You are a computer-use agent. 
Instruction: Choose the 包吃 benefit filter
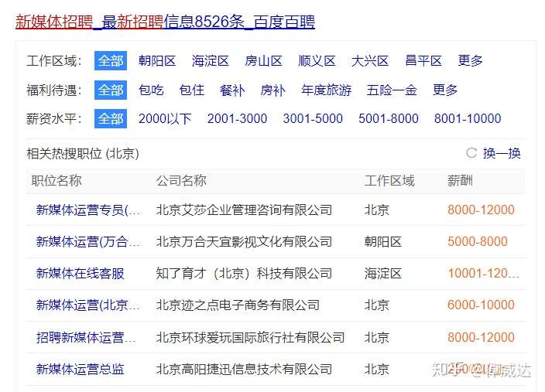[x=151, y=90]
